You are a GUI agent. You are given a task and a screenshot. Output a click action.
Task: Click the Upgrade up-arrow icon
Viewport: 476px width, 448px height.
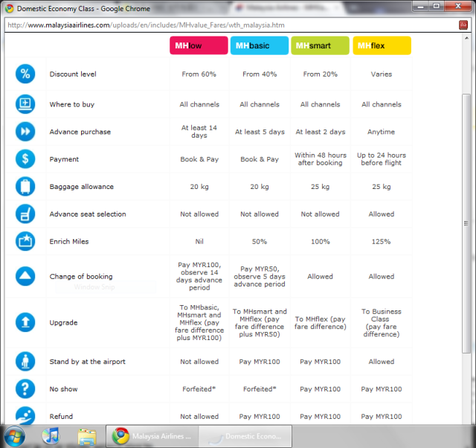pyautogui.click(x=25, y=322)
